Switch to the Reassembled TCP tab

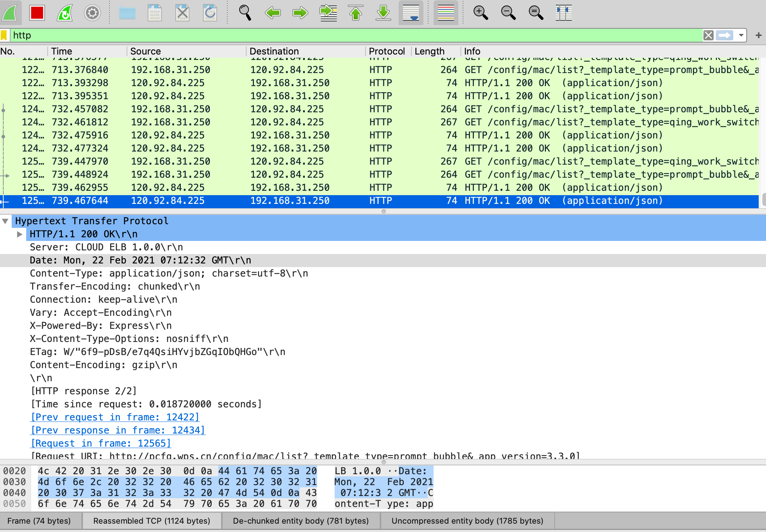[x=151, y=521]
